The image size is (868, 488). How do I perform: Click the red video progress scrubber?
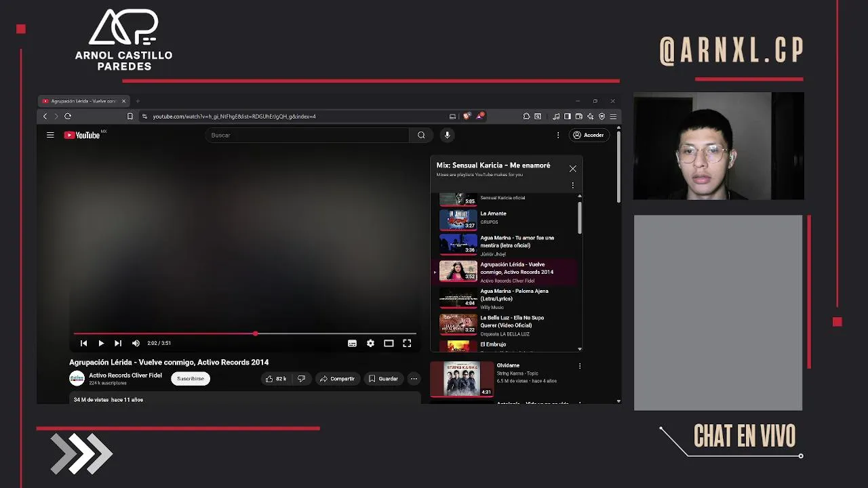coord(255,333)
